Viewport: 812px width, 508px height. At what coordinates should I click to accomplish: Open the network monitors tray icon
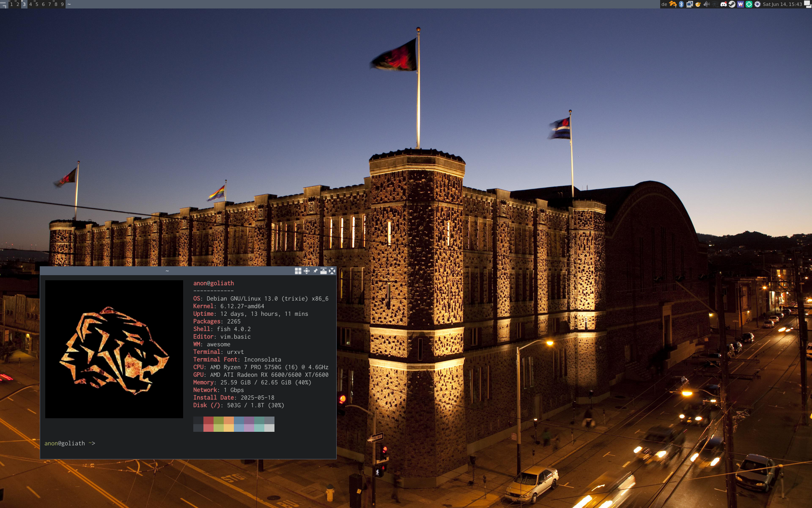[689, 4]
